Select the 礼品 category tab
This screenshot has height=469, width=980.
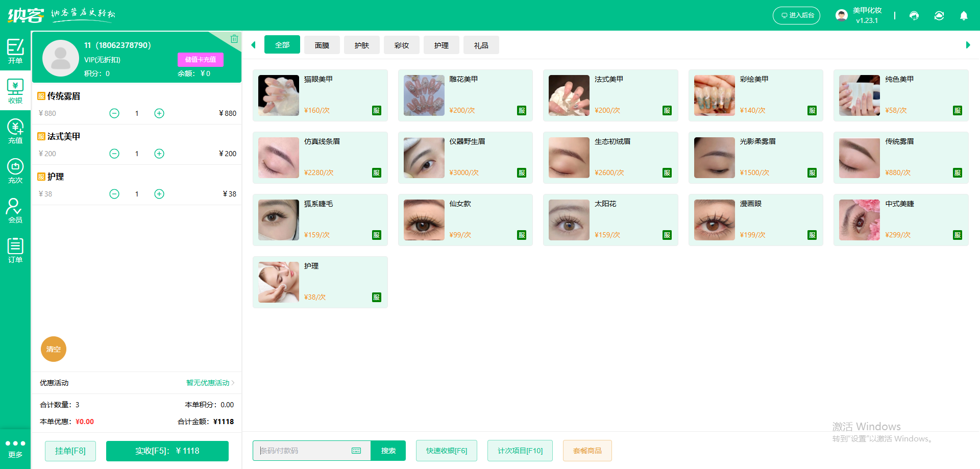coord(481,45)
